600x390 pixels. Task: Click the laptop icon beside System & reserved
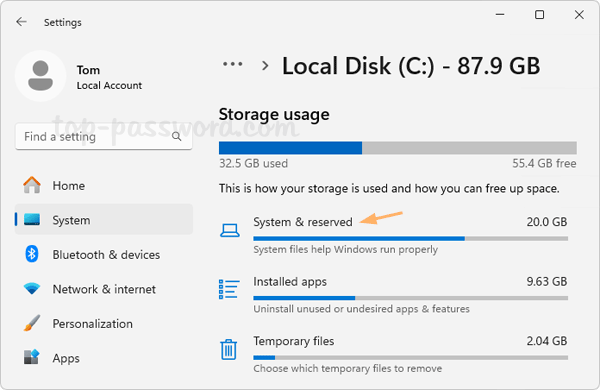tap(230, 230)
